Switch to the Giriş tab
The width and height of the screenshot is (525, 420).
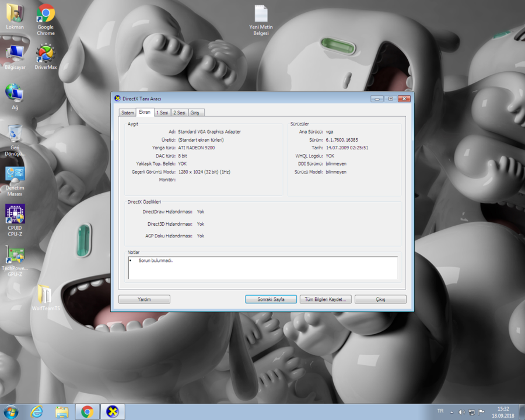tap(196, 113)
